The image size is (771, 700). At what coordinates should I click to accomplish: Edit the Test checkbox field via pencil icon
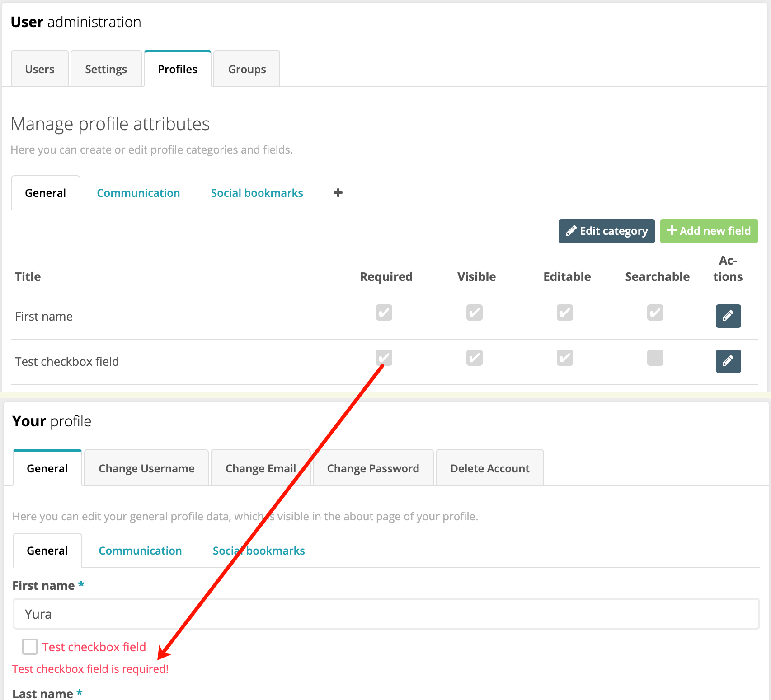point(728,361)
